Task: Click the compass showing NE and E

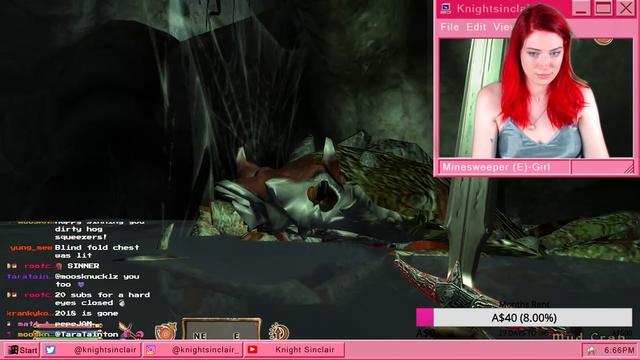Action: (x=221, y=329)
